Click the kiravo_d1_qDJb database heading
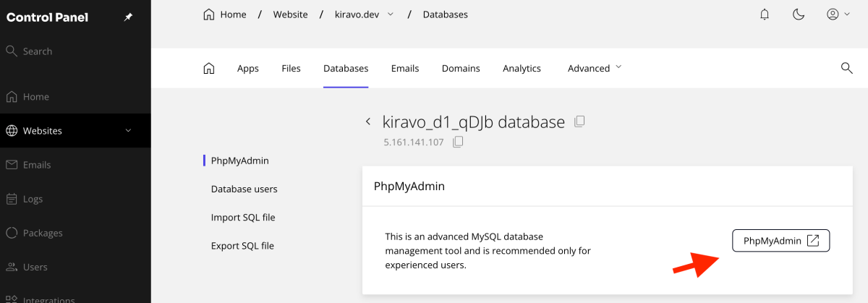This screenshot has width=868, height=303. click(x=473, y=122)
